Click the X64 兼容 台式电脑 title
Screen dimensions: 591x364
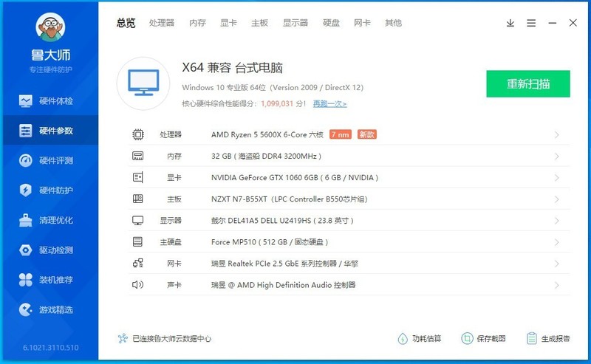(x=232, y=68)
